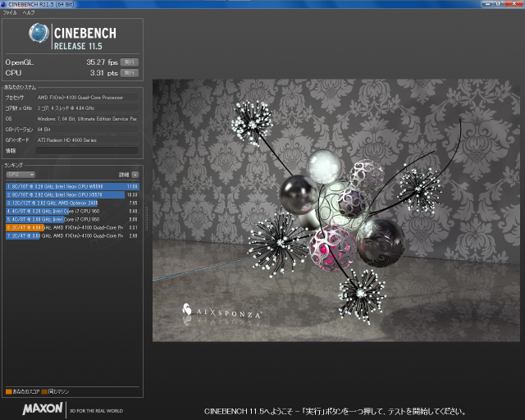Minimize the CINEBENCH window
Screen dimensions: 525x420
pyautogui.click(x=487, y=3)
